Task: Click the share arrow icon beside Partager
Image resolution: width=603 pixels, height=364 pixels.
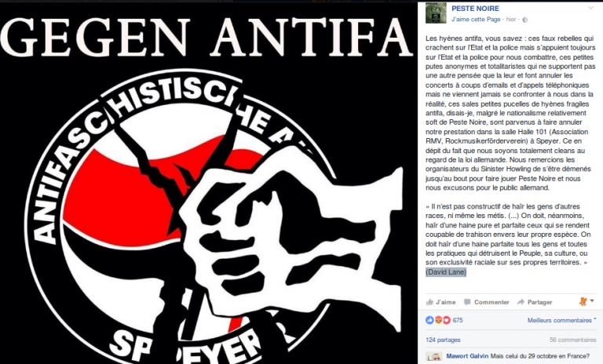Action: [x=521, y=302]
